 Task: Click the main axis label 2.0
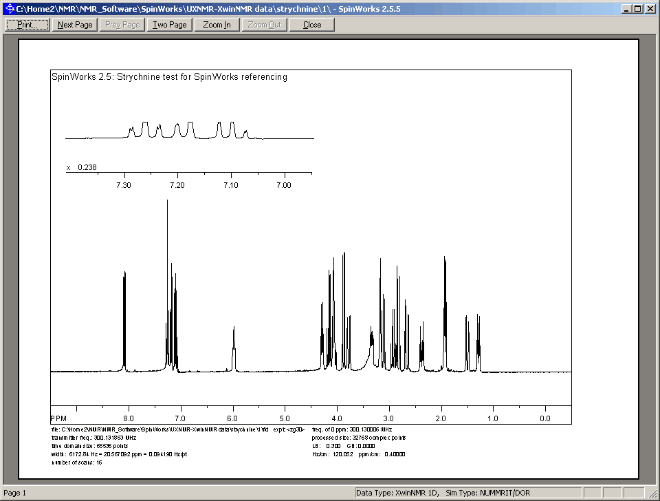tap(441, 418)
